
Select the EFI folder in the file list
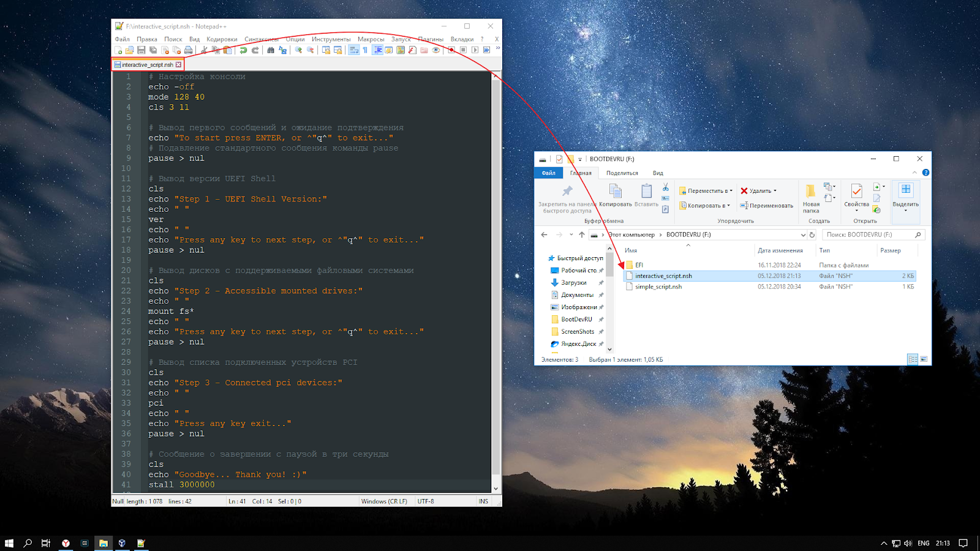point(769,265)
